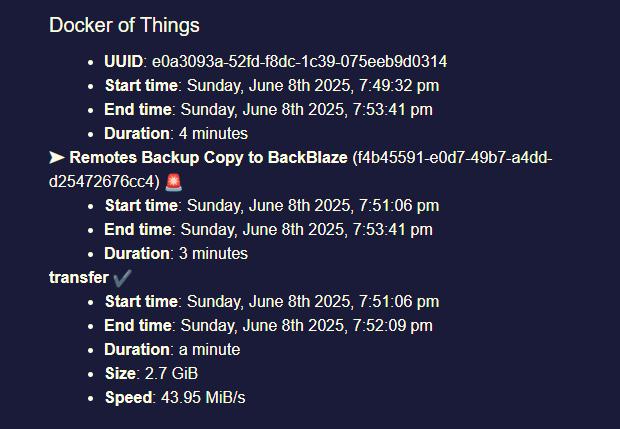Click the bold Size label
This screenshot has width=620, height=429.
[120, 374]
